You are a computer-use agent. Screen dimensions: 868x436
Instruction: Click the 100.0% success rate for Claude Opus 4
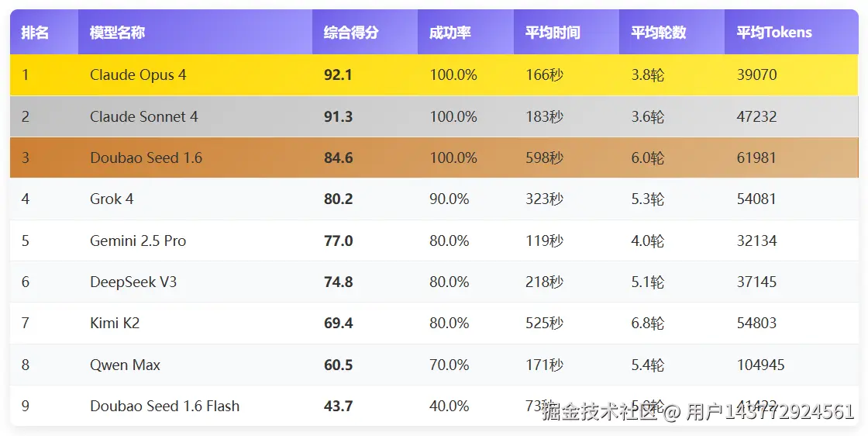453,74
